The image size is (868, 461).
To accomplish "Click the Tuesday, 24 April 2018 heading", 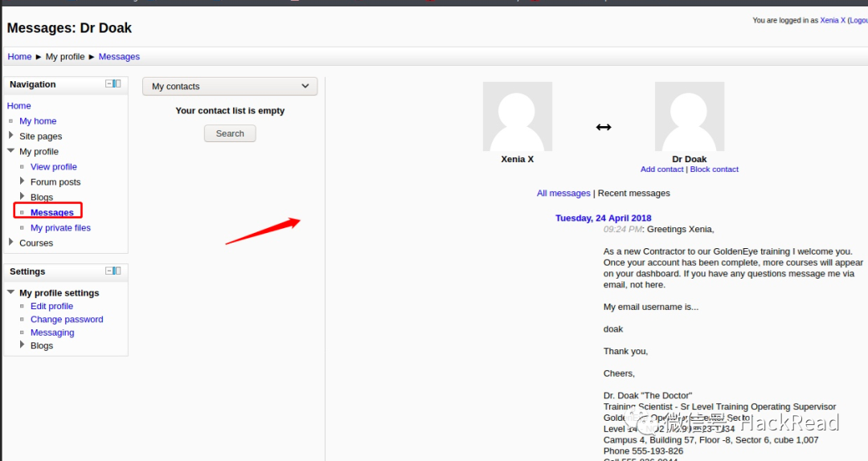I will (x=604, y=218).
